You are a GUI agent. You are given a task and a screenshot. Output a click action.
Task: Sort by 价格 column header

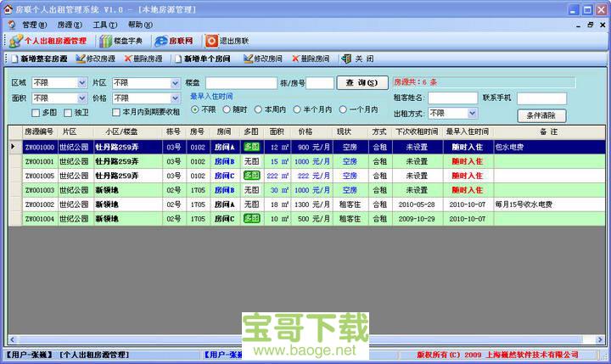[305, 132]
